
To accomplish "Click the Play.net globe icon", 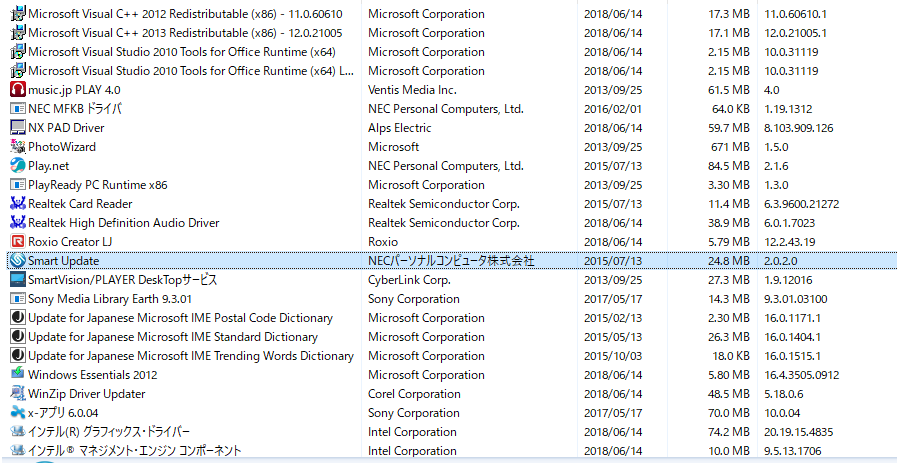I will point(18,166).
